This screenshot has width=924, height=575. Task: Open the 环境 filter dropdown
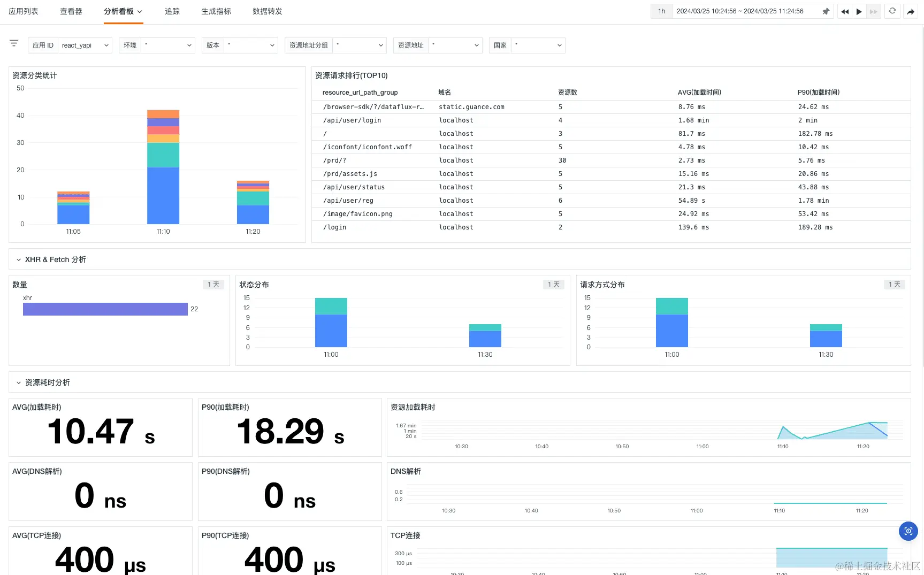[x=168, y=45]
